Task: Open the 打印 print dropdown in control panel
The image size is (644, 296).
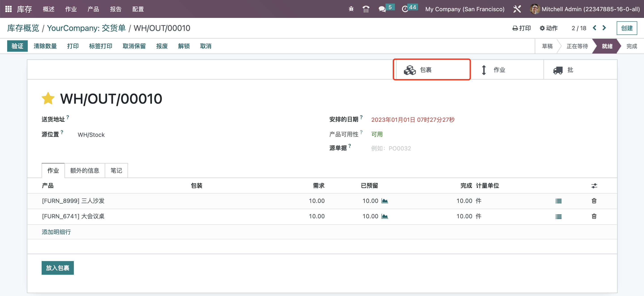Action: [x=522, y=28]
